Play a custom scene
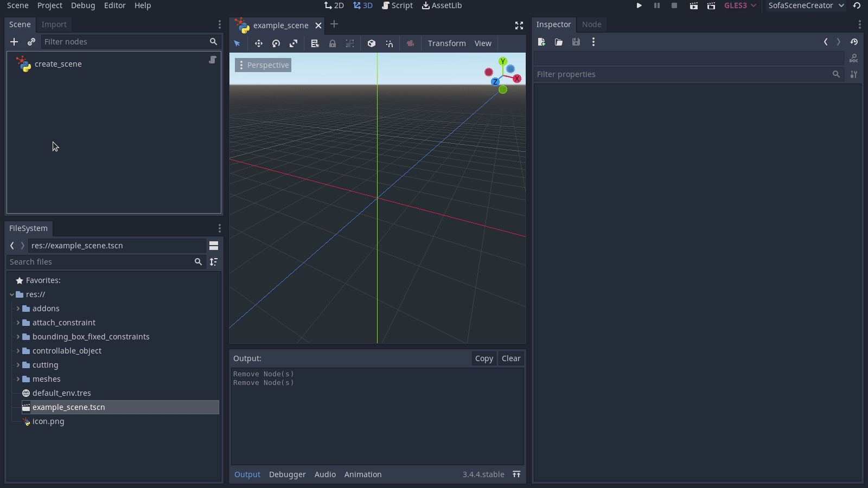Screen dimensions: 868x488 711,5
